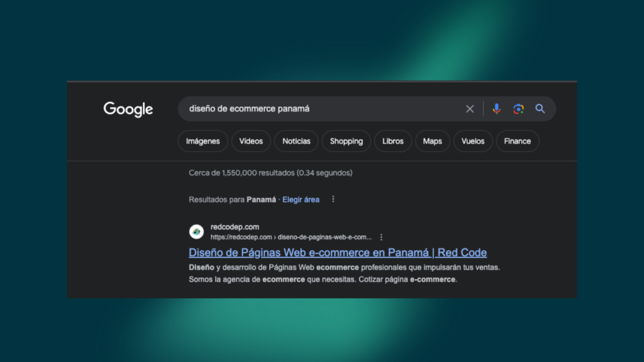This screenshot has width=644, height=362.
Task: Clear the search query with the X icon
Action: tap(469, 108)
